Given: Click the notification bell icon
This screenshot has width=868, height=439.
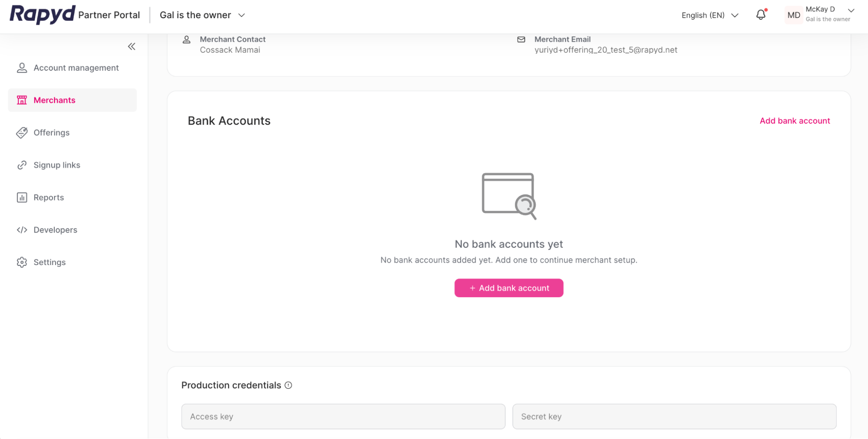Looking at the screenshot, I should 760,15.
